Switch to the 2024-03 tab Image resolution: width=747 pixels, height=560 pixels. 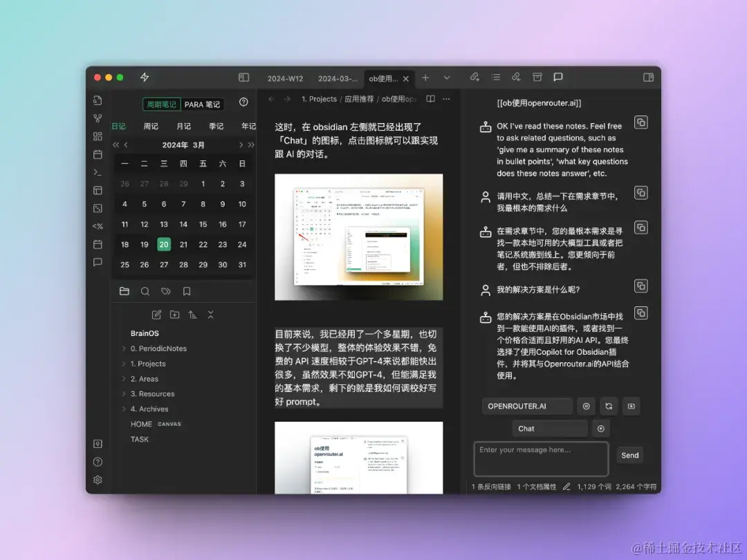(x=338, y=79)
